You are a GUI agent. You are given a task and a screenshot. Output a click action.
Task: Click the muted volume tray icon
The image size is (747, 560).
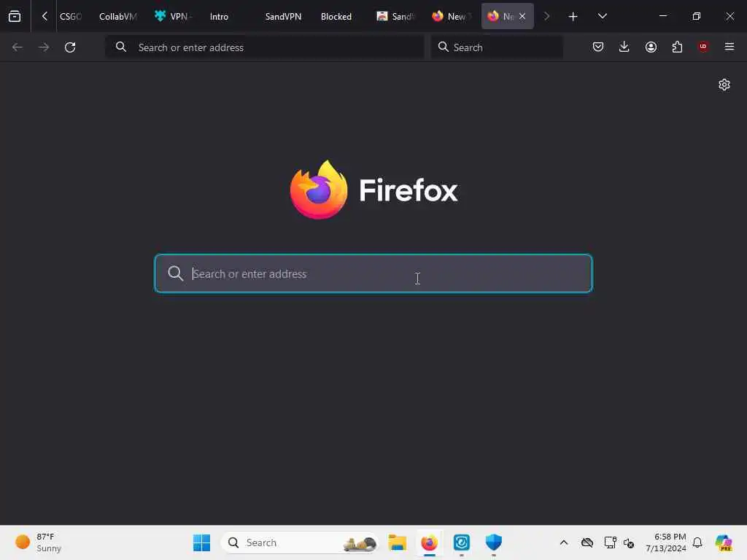(x=628, y=542)
